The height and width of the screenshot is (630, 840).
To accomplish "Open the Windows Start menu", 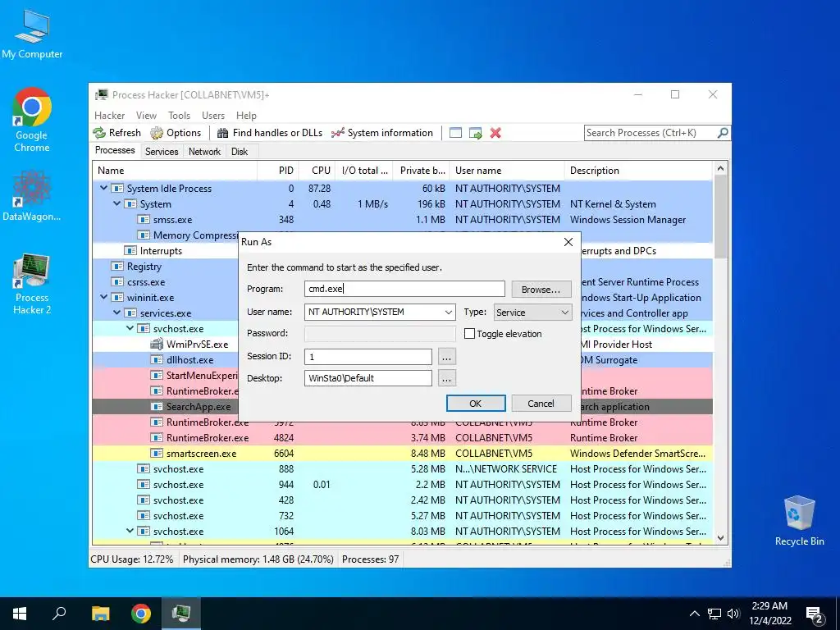I will point(20,614).
